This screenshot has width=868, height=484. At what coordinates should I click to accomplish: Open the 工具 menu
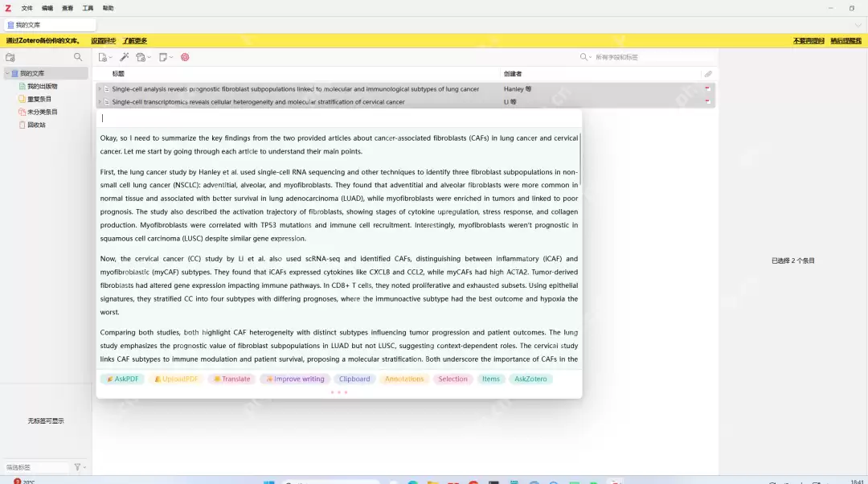pos(88,8)
